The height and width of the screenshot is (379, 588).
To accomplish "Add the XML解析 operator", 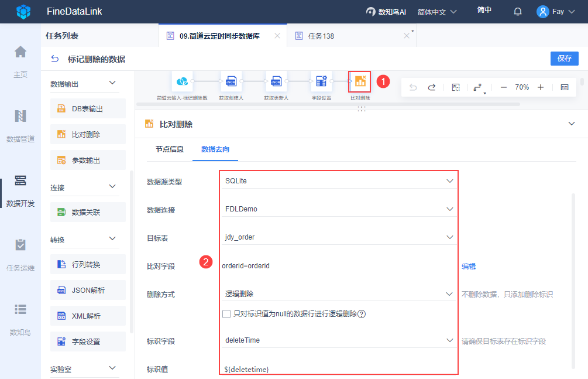I will coord(88,316).
